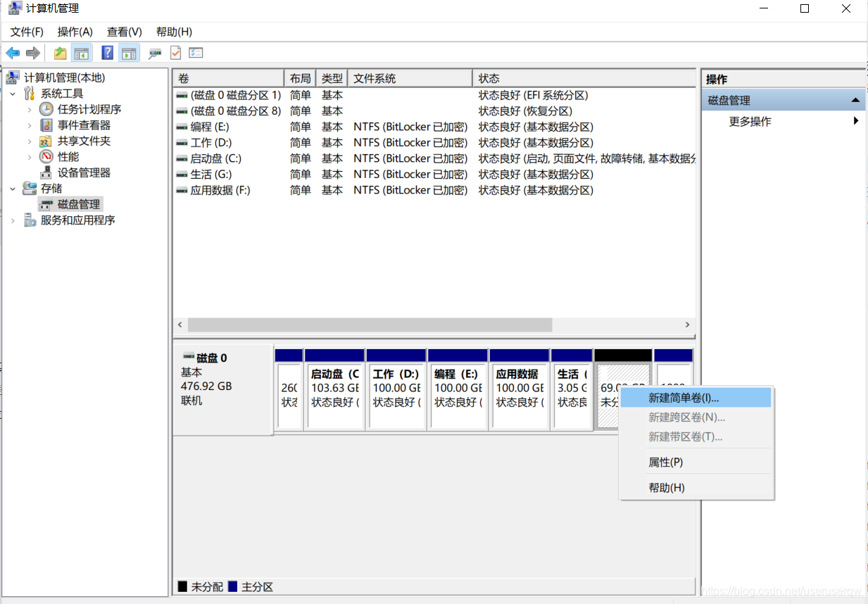Click the rescan disks toolbar icon
This screenshot has height=604, width=868.
[155, 54]
